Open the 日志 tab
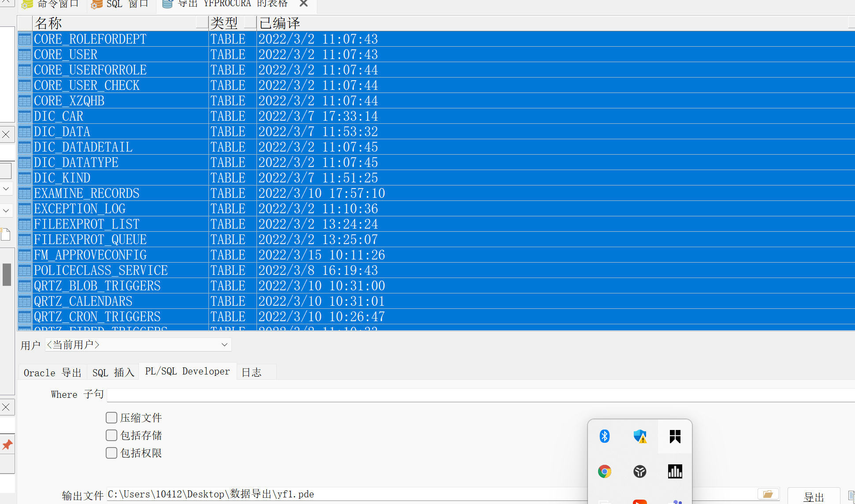Image resolution: width=855 pixels, height=504 pixels. click(x=252, y=371)
